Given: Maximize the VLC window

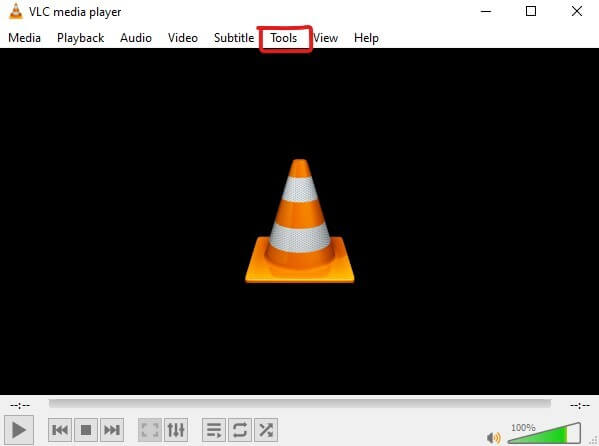Looking at the screenshot, I should [531, 11].
